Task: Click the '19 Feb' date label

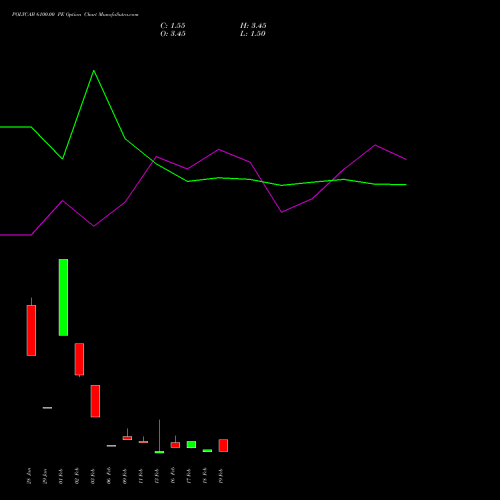Action: pos(220,476)
